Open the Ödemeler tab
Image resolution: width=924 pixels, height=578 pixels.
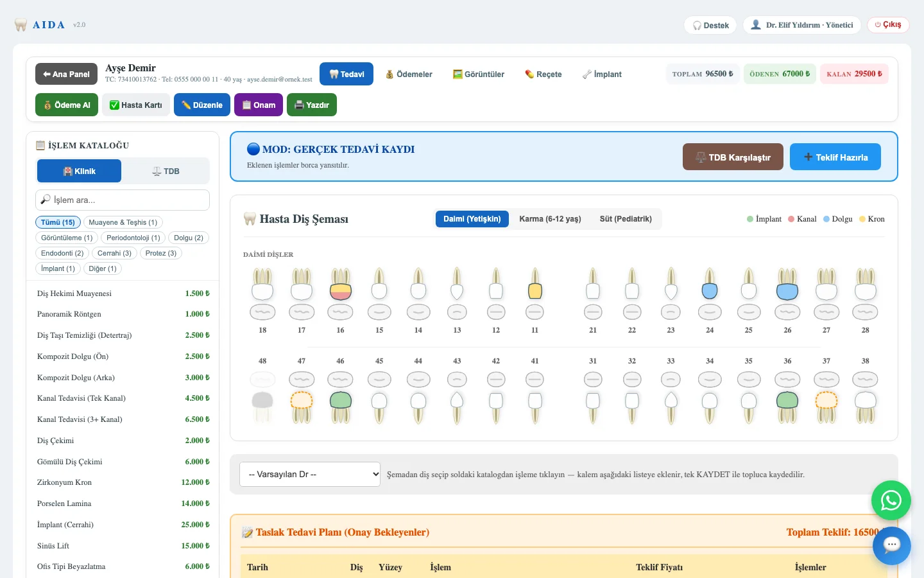(409, 74)
